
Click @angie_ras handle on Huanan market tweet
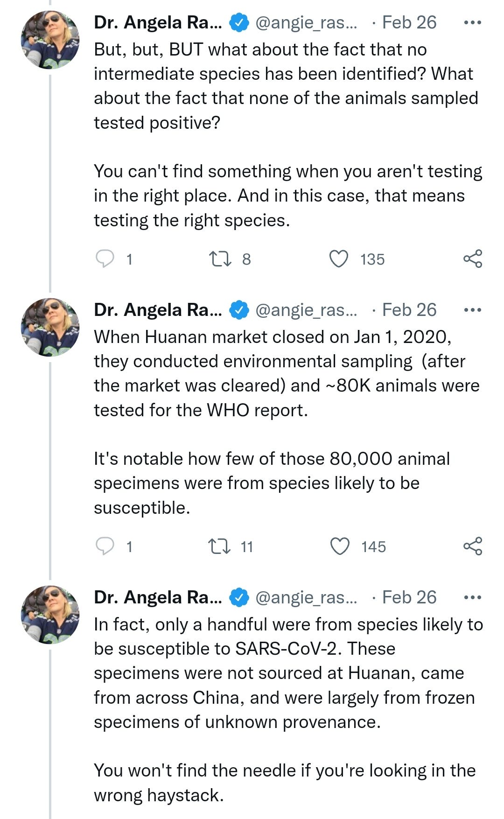306,310
